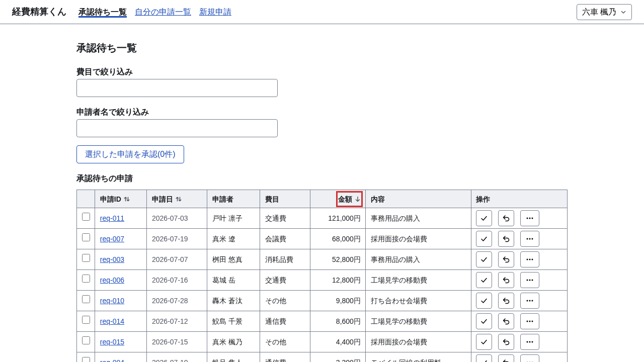This screenshot has width=644, height=362.
Task: Select the req-006 row checkbox
Action: click(86, 279)
